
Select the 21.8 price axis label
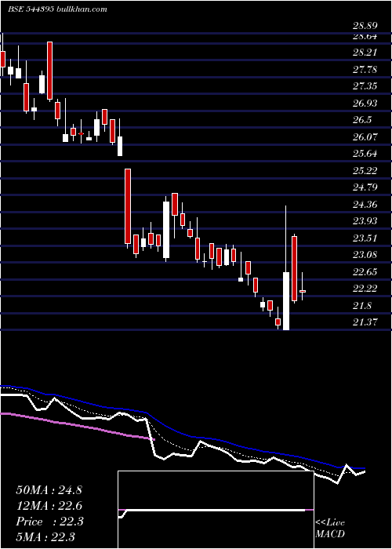(x=362, y=306)
